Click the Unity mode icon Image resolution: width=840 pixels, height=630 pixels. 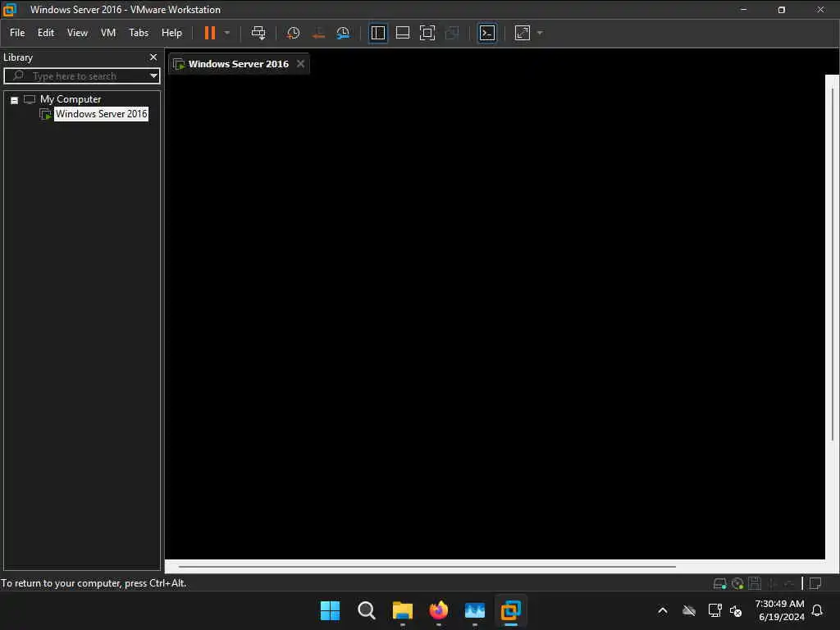tap(452, 33)
